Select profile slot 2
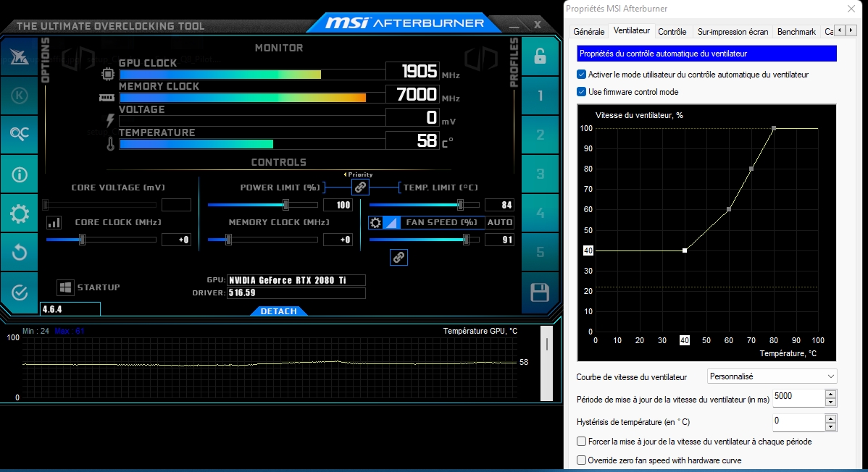Viewport: 868px width, 472px height. 541,135
